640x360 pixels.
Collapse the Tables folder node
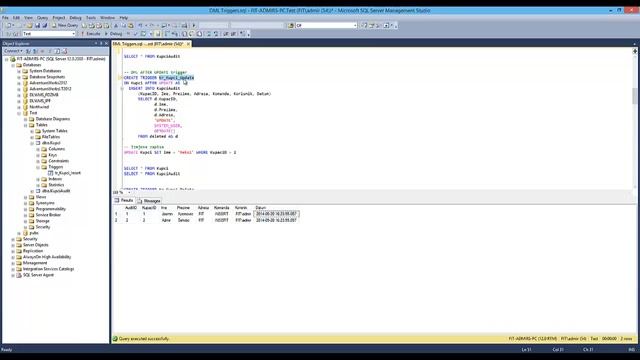pos(25,125)
